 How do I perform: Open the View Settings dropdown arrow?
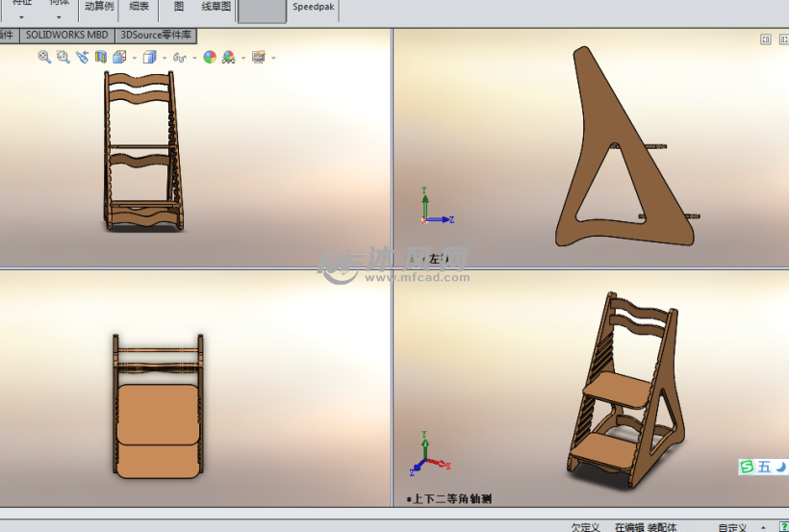274,58
